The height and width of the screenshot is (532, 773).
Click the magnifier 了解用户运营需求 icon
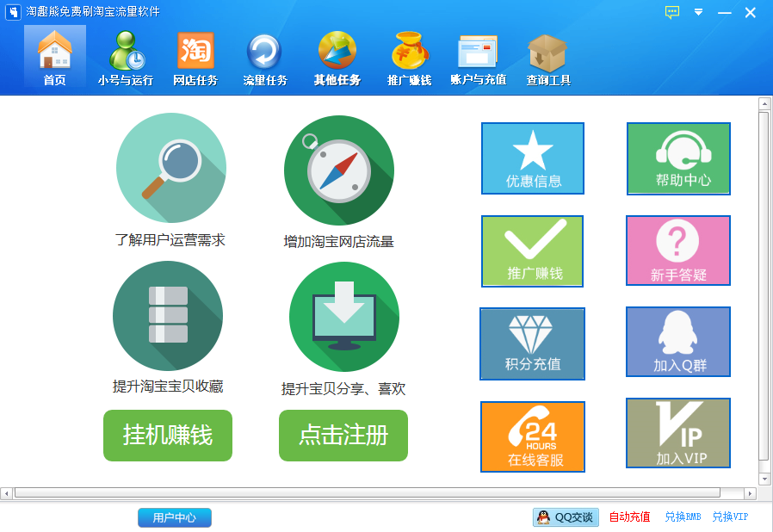tap(171, 168)
